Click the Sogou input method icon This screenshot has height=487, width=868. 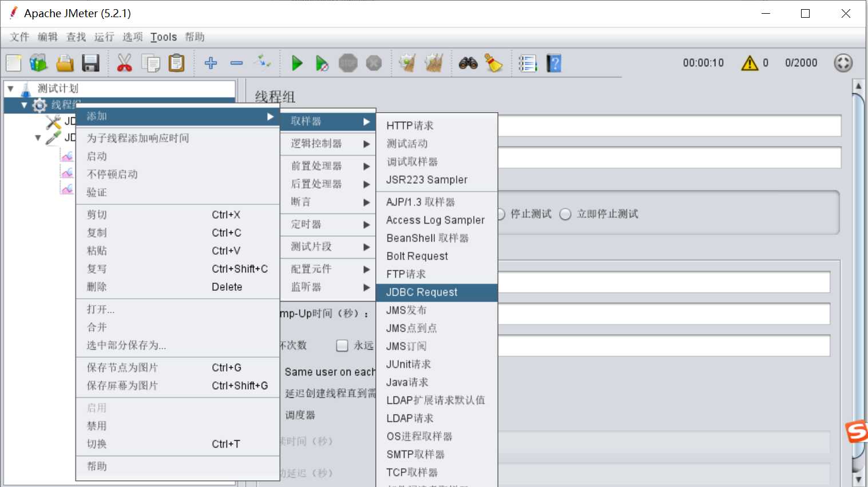point(857,431)
